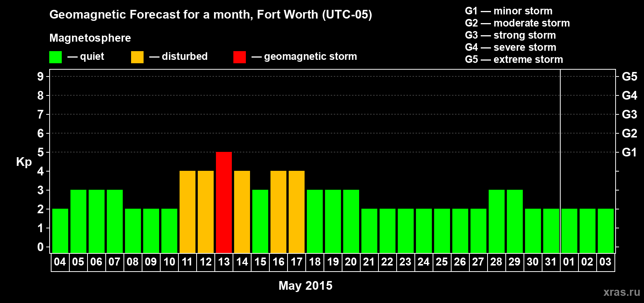Click the green bar for May 18
The width and height of the screenshot is (644, 303).
tap(315, 221)
